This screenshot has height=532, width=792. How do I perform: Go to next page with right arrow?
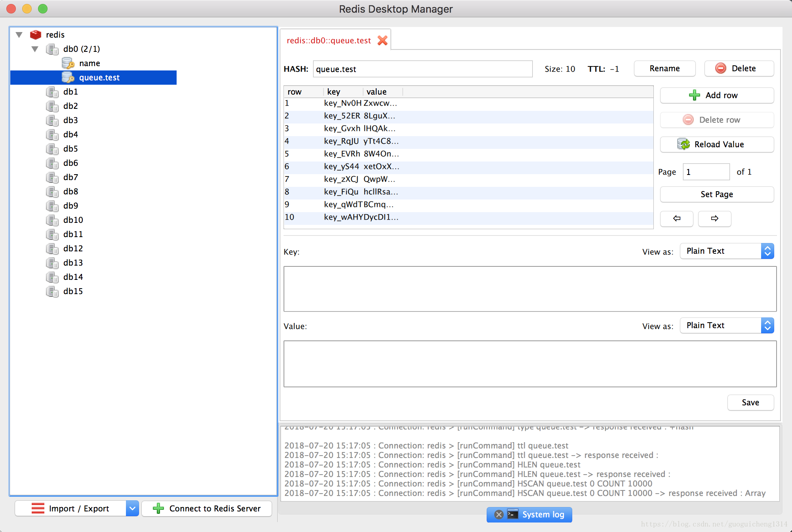pos(715,218)
